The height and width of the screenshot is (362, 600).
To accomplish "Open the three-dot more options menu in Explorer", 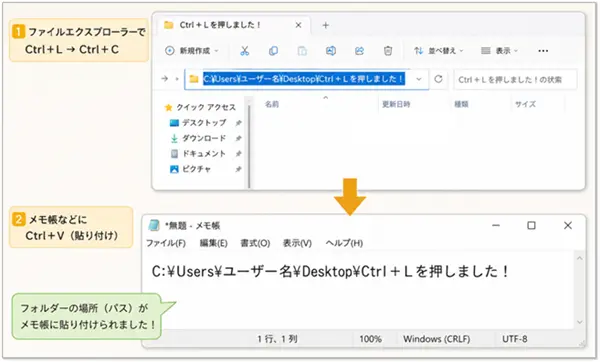I will (543, 51).
